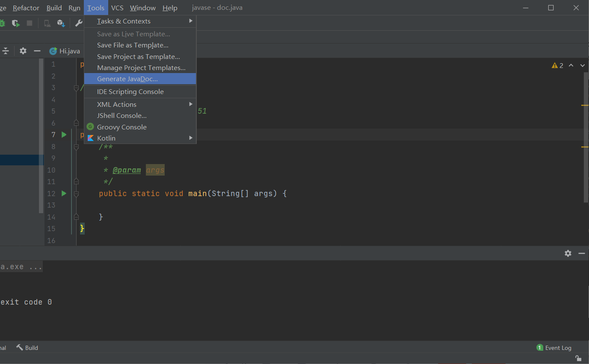Click the SDK Manager cube icon
The image size is (589, 364).
coord(61,23)
